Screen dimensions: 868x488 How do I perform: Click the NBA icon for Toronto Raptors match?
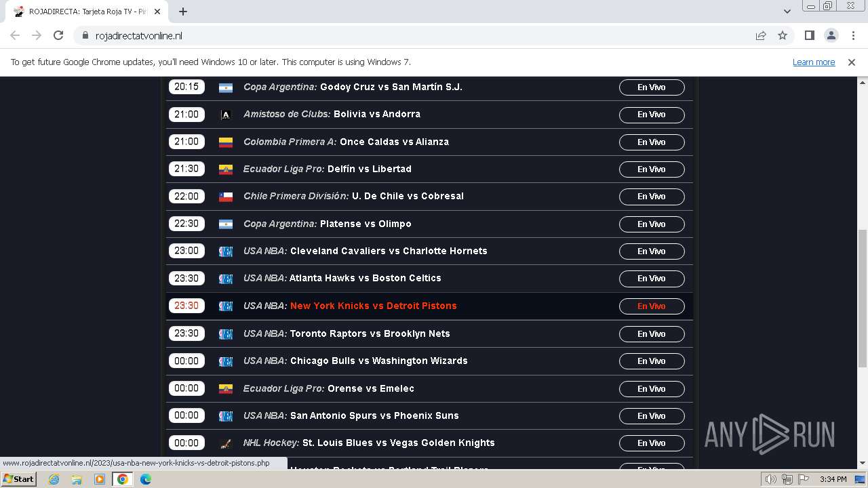coord(226,334)
